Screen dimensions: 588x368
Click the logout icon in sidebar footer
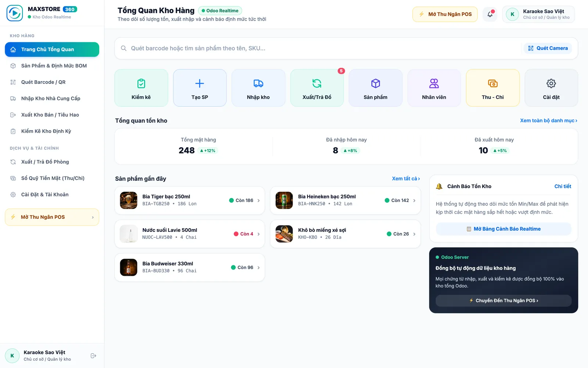point(93,356)
